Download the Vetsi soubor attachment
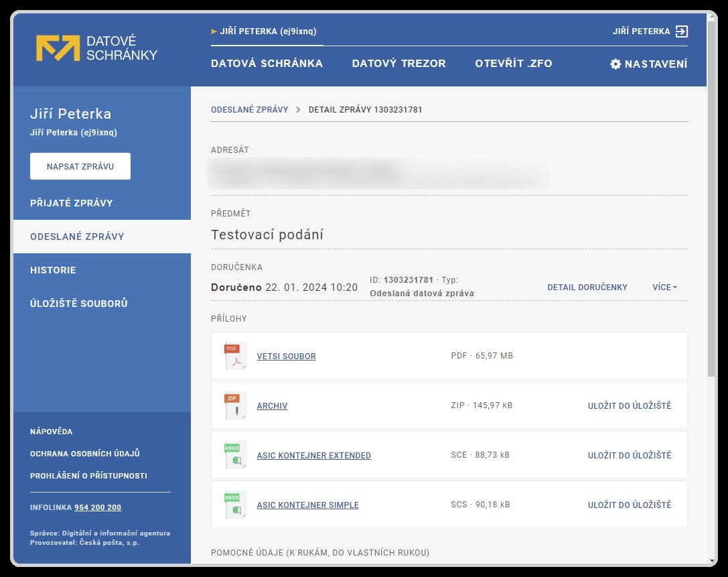 tap(286, 357)
